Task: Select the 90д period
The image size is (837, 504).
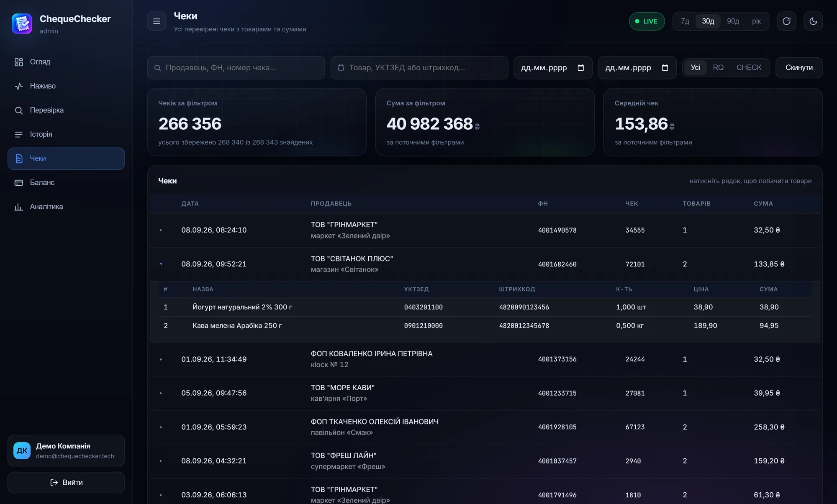Action: point(733,21)
